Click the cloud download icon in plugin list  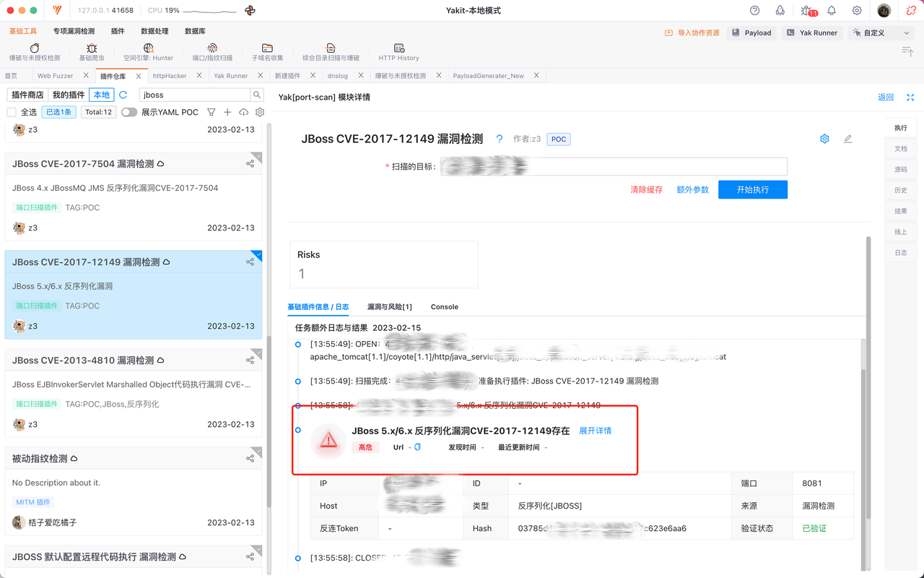point(243,112)
